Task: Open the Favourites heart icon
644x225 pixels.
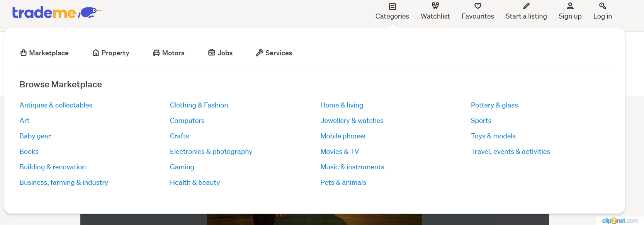Action: 478,6
